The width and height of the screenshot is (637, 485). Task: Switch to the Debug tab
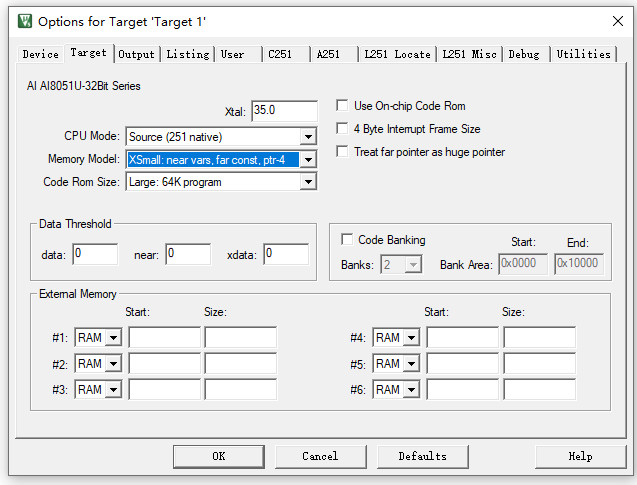(526, 54)
